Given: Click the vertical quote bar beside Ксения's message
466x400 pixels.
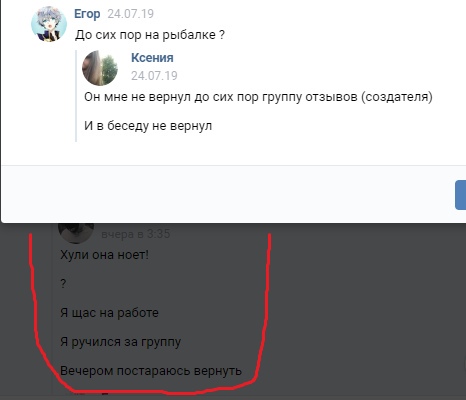Looking at the screenshot, I should (76, 96).
